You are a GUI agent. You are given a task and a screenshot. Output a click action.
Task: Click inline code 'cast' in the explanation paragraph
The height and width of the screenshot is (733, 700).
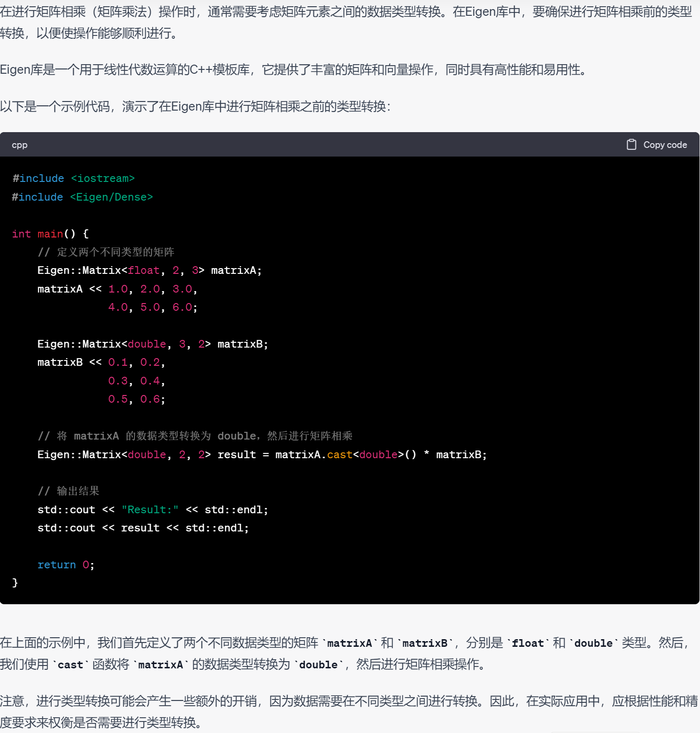(70, 665)
